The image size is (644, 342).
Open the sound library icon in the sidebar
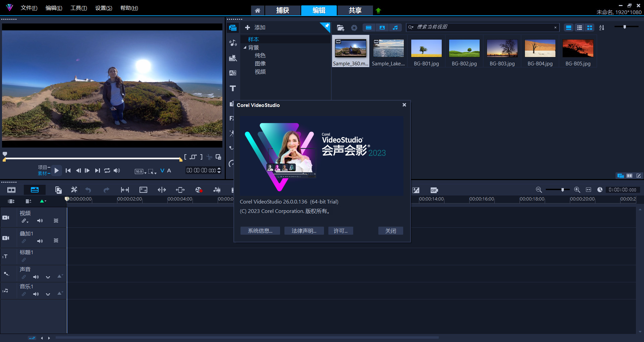pyautogui.click(x=233, y=43)
